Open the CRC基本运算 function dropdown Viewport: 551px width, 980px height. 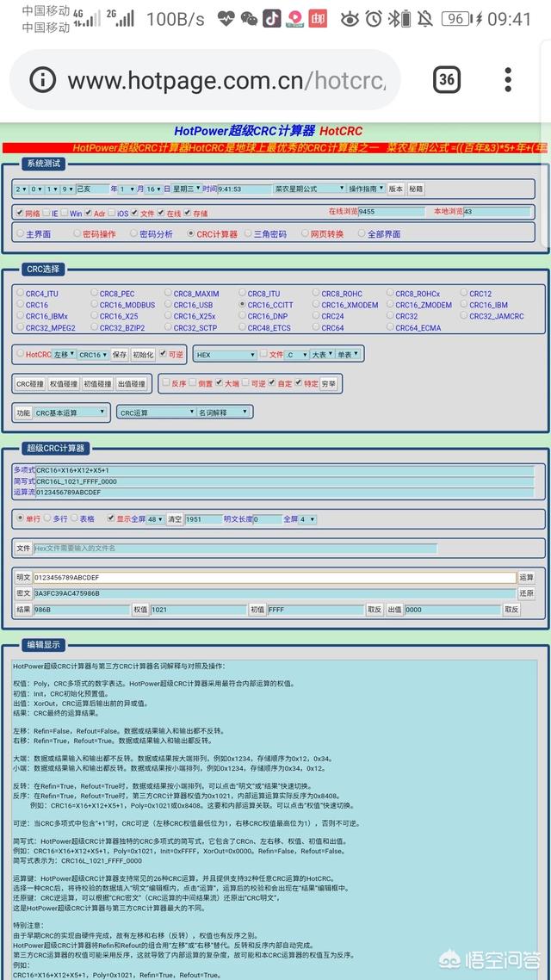click(71, 412)
